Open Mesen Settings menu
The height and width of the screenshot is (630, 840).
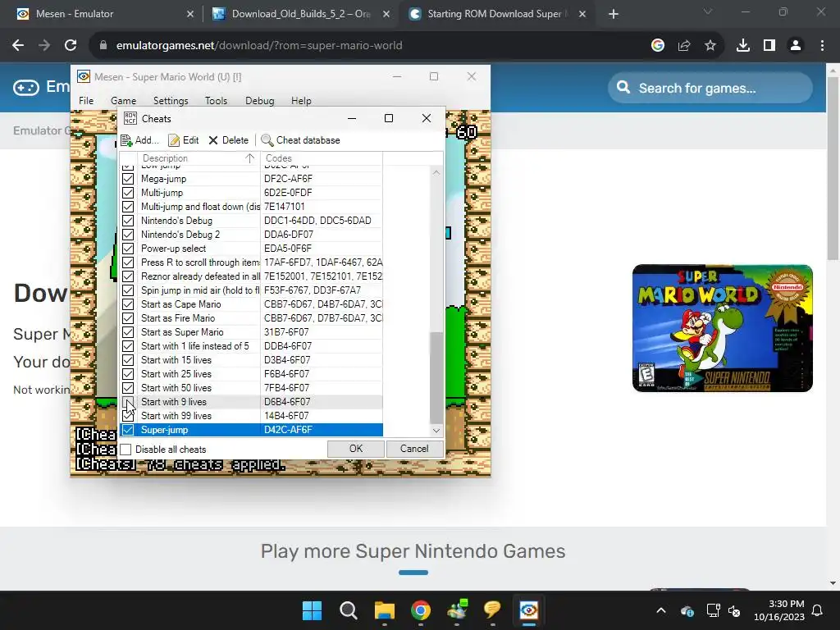click(171, 101)
